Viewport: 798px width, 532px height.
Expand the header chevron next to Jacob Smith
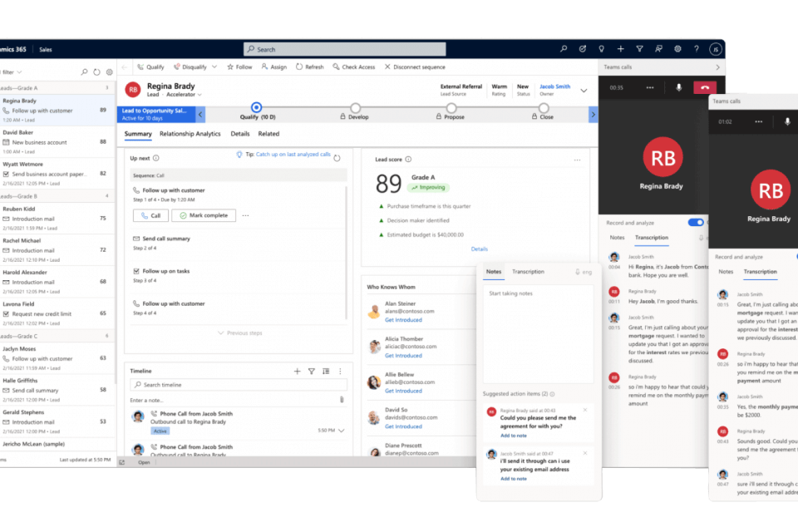[x=584, y=90]
